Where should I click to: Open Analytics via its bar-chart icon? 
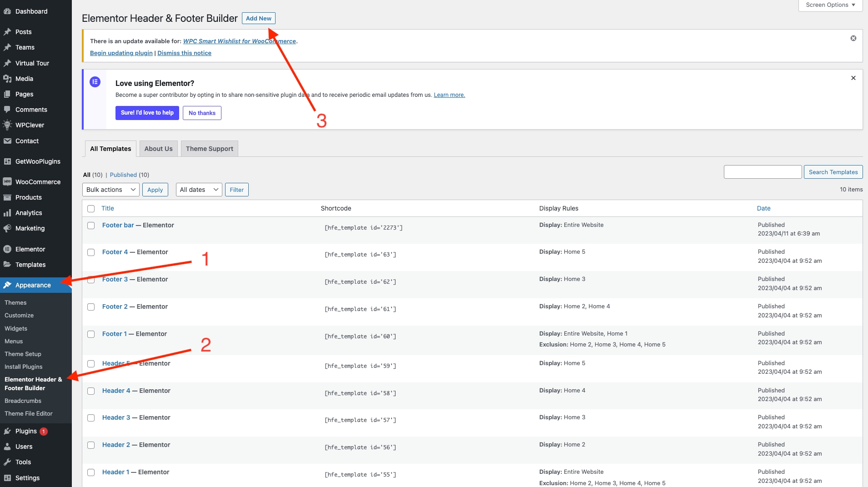(x=7, y=213)
